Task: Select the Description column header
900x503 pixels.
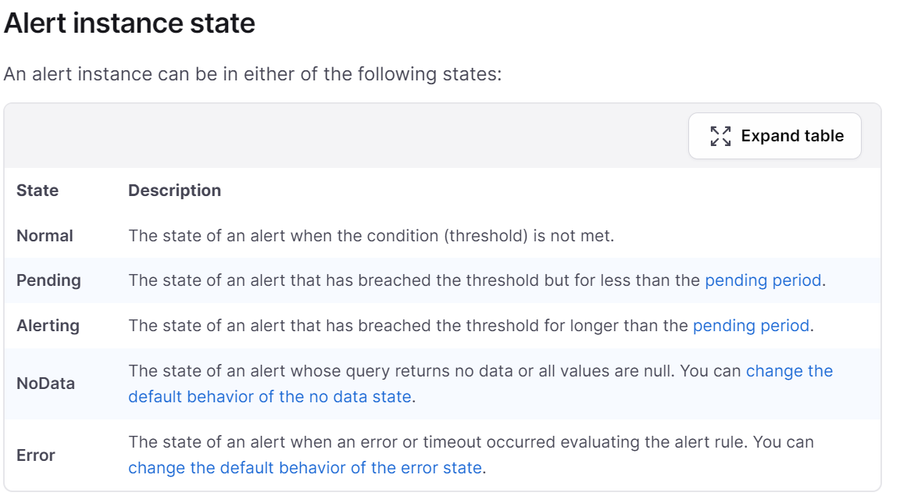Action: click(174, 190)
